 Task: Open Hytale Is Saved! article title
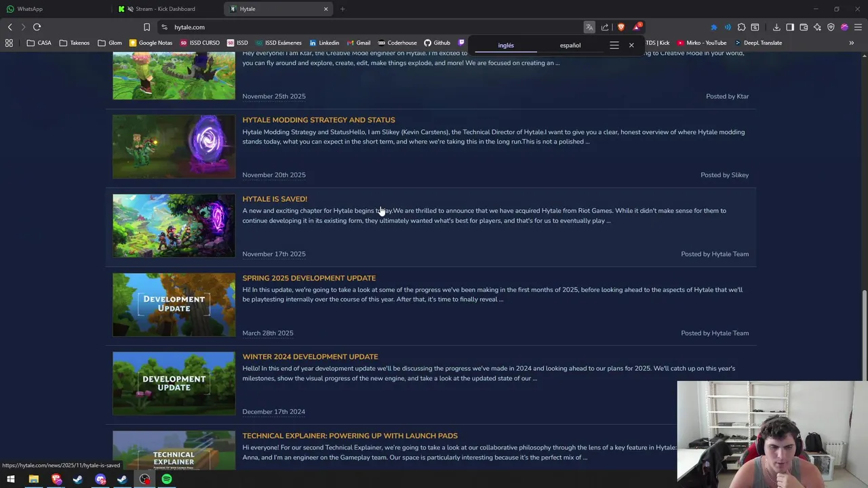pyautogui.click(x=275, y=199)
